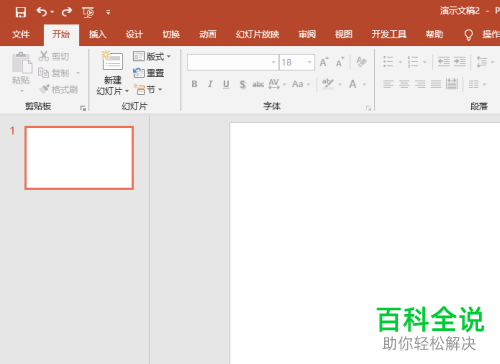500x364 pixels.
Task: Expand the font name dropdown arrow
Action: pos(274,62)
